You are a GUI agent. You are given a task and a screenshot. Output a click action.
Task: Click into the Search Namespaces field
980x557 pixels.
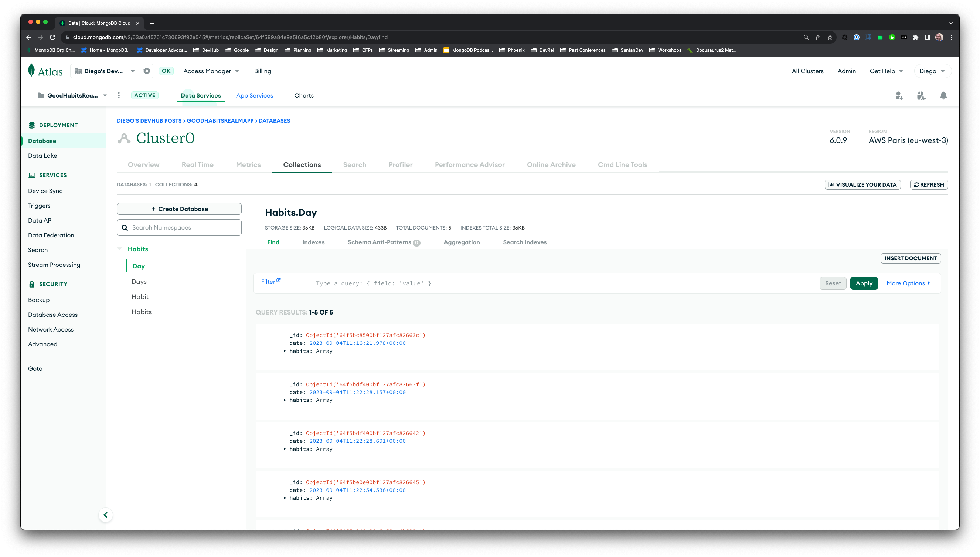click(179, 227)
